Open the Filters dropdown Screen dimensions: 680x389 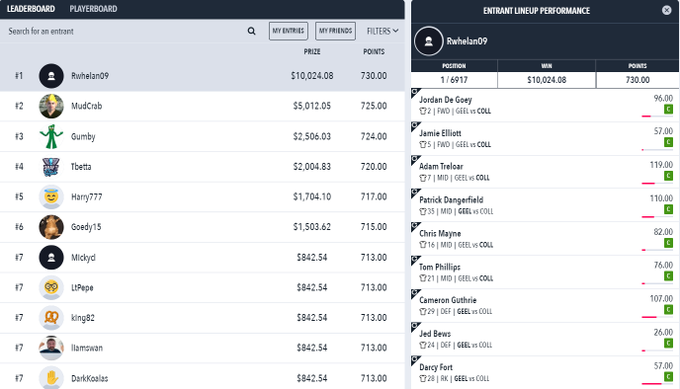[382, 31]
